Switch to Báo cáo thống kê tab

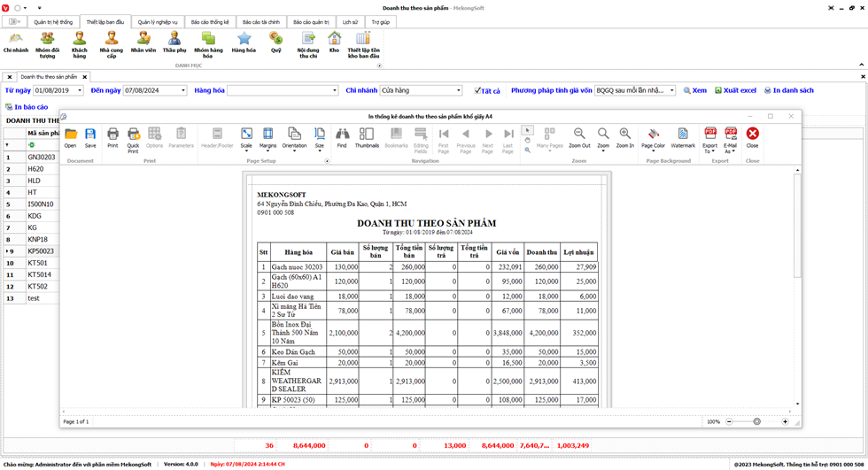pos(209,21)
